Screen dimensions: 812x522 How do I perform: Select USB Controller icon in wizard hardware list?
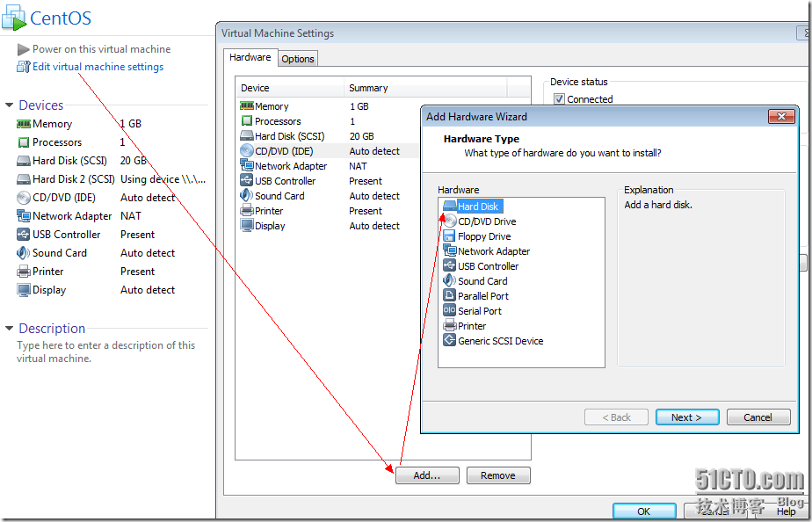pyautogui.click(x=450, y=266)
